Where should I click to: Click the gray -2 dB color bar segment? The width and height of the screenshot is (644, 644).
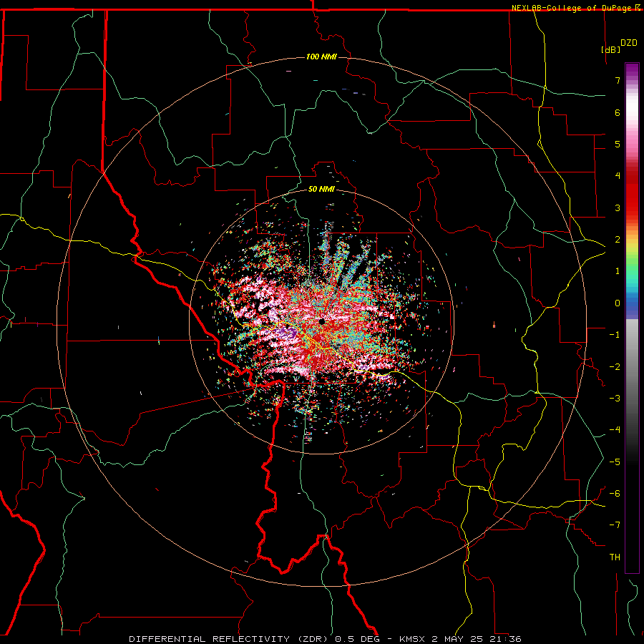(632, 367)
